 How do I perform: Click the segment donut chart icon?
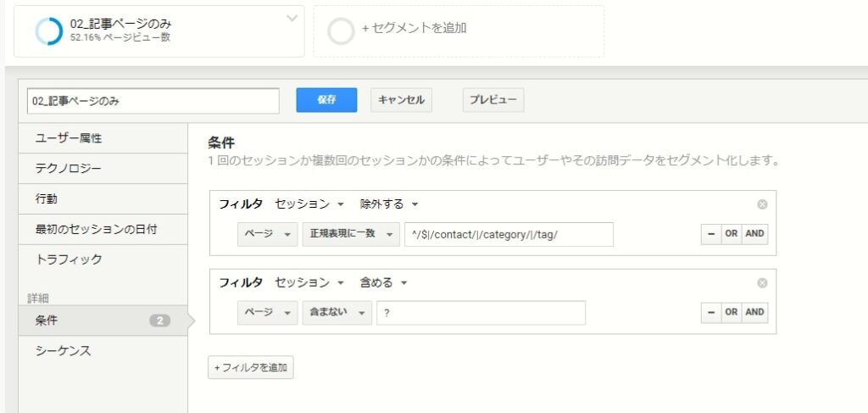click(x=49, y=31)
